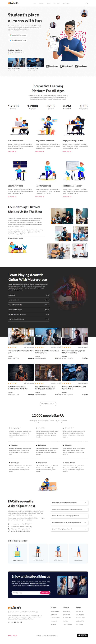This screenshot has width=96, height=644.
Task: Open the Best Practice Design thumbnail
Action: click(17, 62)
